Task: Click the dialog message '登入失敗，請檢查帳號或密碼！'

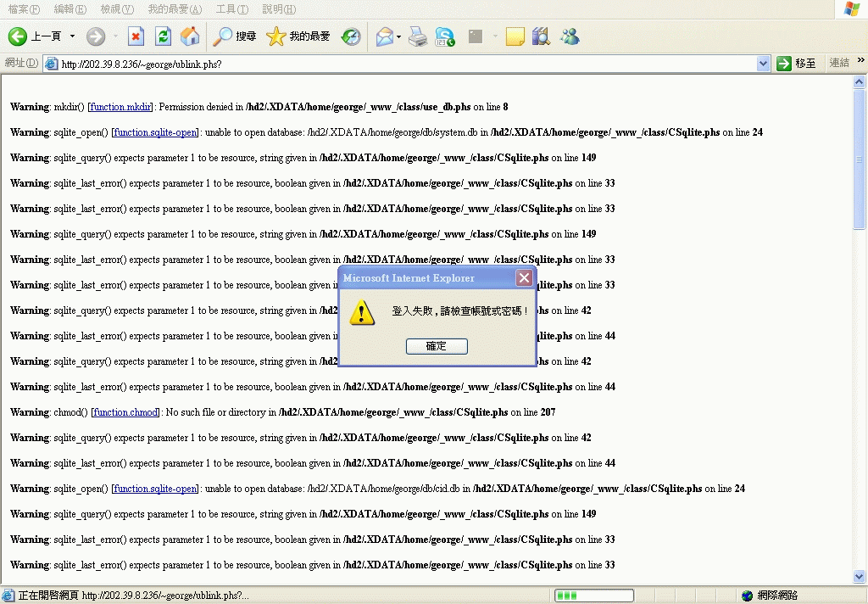Action: (460, 311)
